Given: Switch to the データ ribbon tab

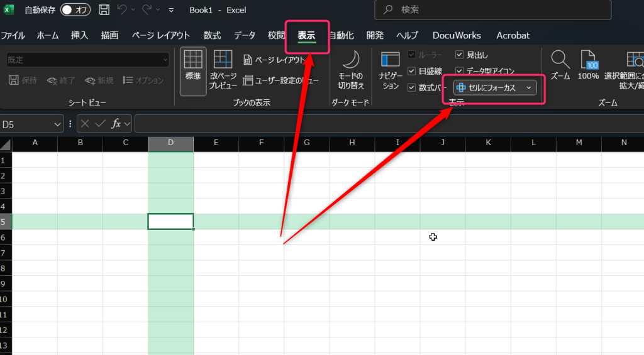Looking at the screenshot, I should [x=245, y=35].
